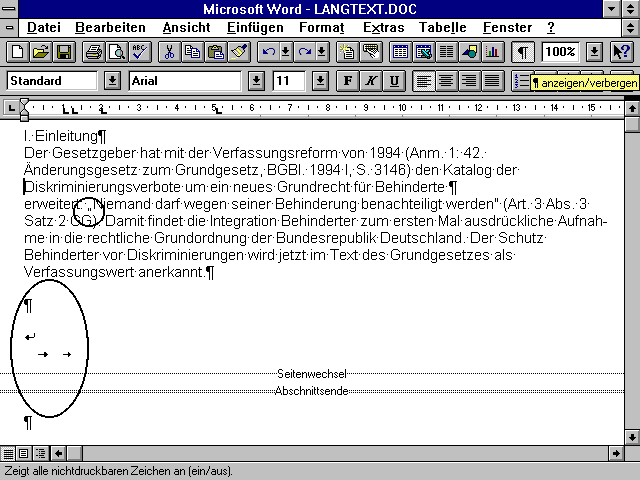
Task: Click in the 100% zoom field
Action: pos(560,52)
